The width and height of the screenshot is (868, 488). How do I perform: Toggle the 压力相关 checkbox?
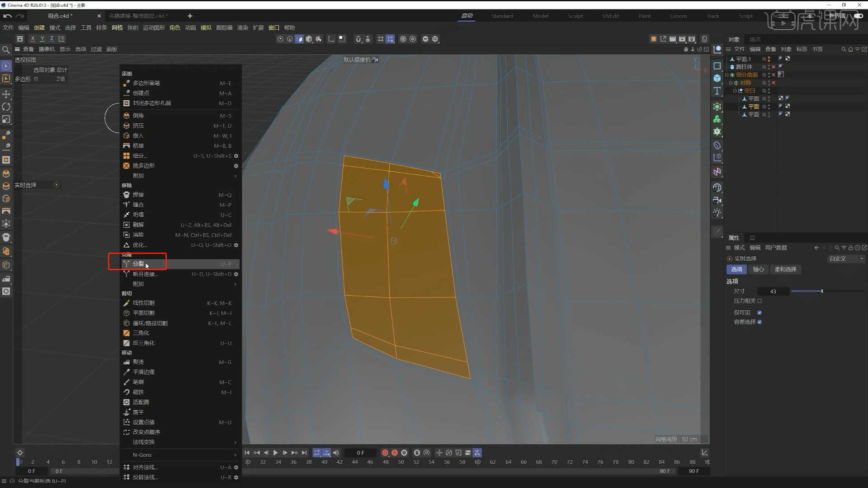tap(759, 301)
